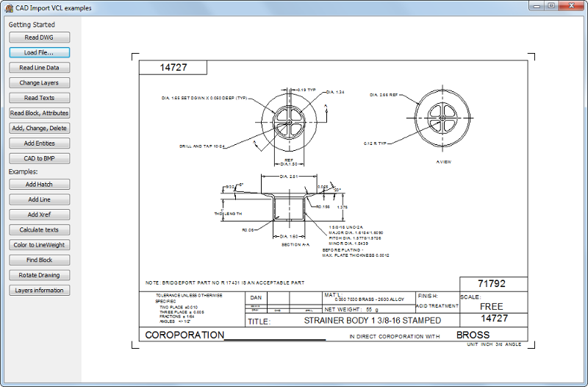
Task: Click the Add Xref button
Action: coord(40,215)
